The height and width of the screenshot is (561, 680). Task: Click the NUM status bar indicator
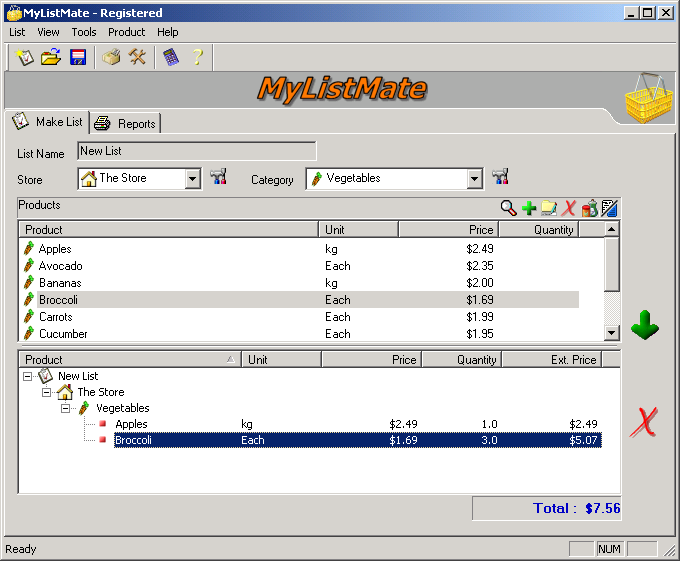[x=609, y=549]
